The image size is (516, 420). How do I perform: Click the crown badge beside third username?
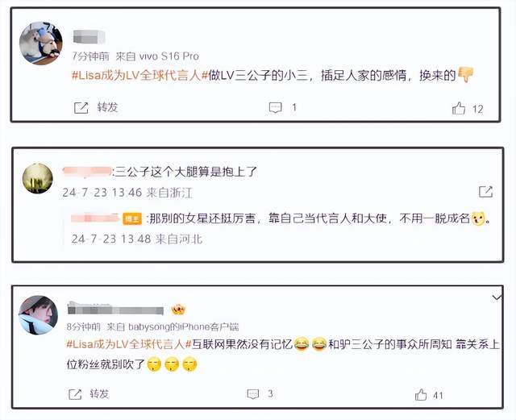click(178, 310)
